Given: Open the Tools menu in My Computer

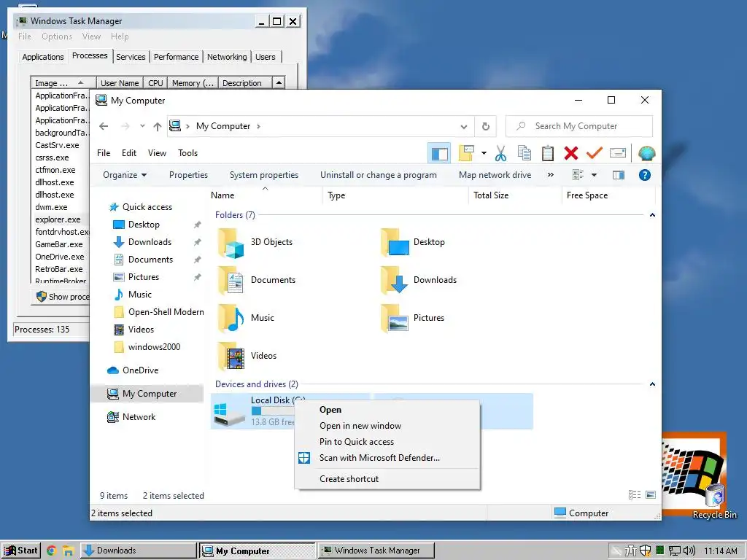Looking at the screenshot, I should (x=187, y=153).
